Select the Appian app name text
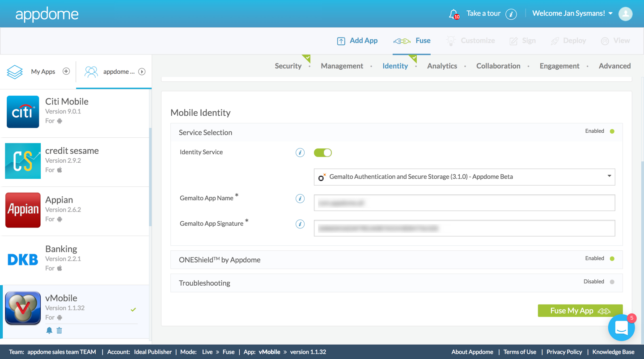Image resolution: width=644 pixels, height=359 pixels. pyautogui.click(x=59, y=200)
